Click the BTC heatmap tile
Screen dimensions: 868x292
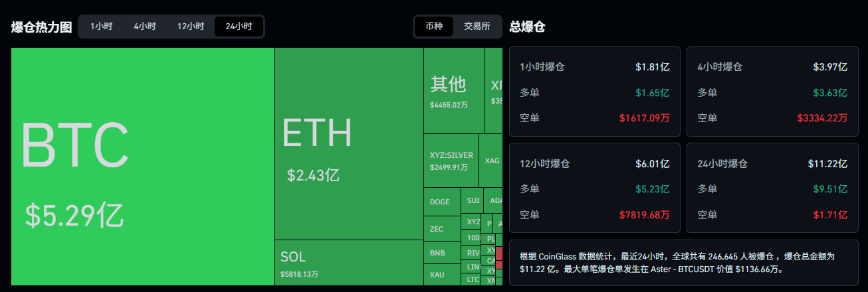(x=142, y=166)
